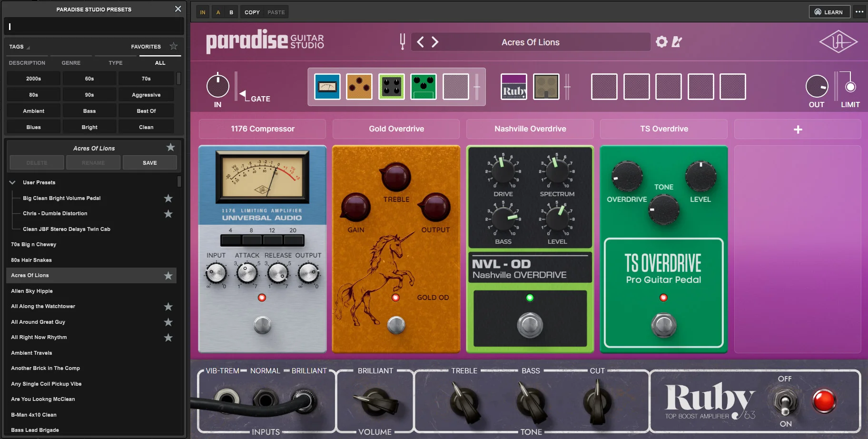Adjust the OUT level knob
Screen dimensions: 868x439
tap(817, 87)
